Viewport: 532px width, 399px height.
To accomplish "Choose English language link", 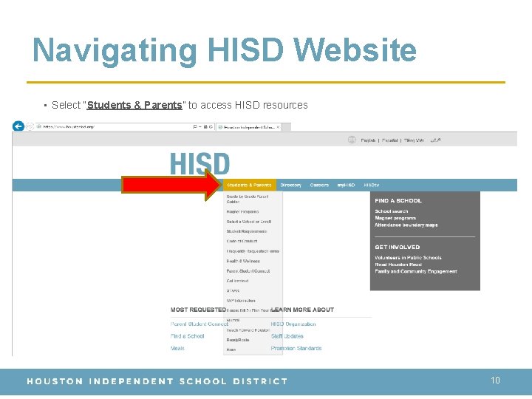I will (368, 140).
